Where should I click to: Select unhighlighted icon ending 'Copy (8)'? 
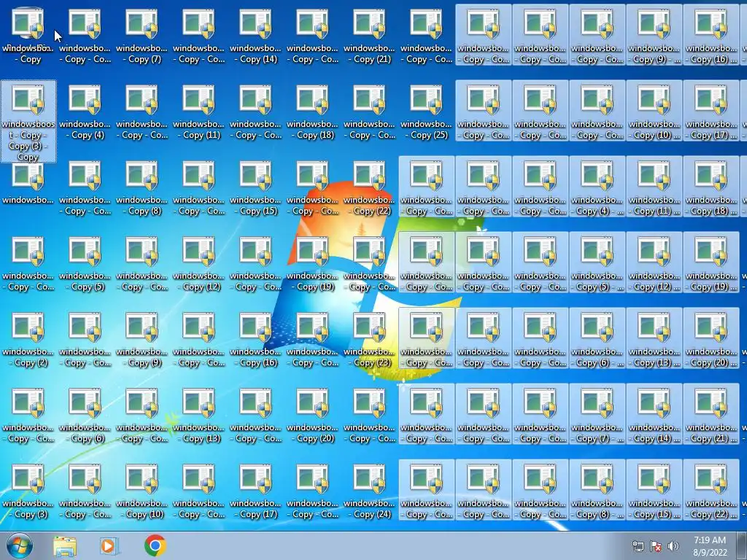pos(142,187)
